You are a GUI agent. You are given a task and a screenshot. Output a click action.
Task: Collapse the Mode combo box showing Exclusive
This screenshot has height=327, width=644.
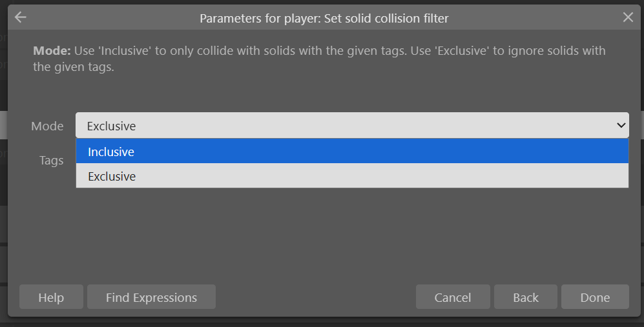[x=352, y=126]
